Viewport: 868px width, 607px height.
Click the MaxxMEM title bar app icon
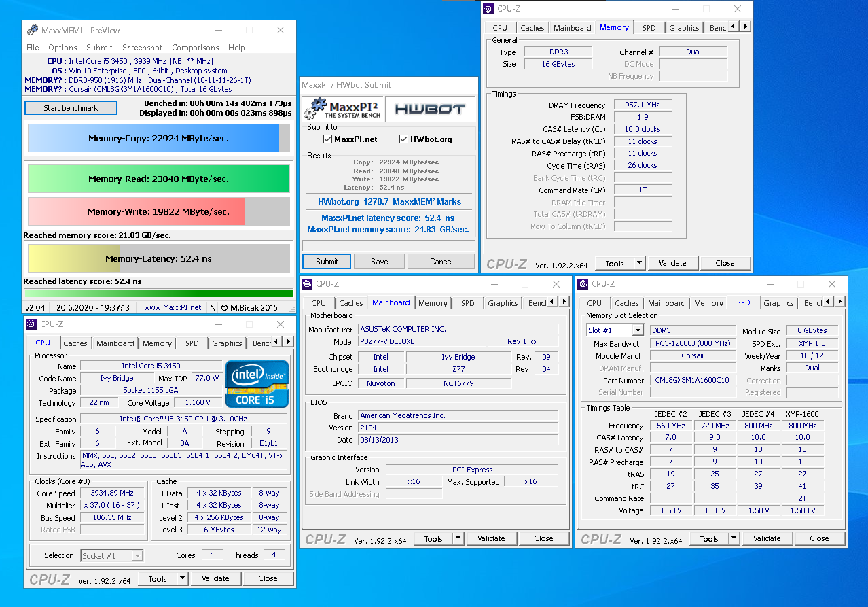tap(33, 30)
